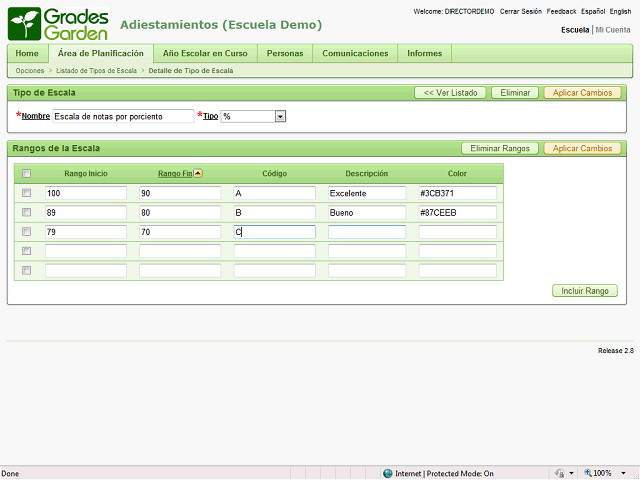Image resolution: width=640 pixels, height=480 pixels.
Task: Open the Home tab
Action: (x=27, y=53)
